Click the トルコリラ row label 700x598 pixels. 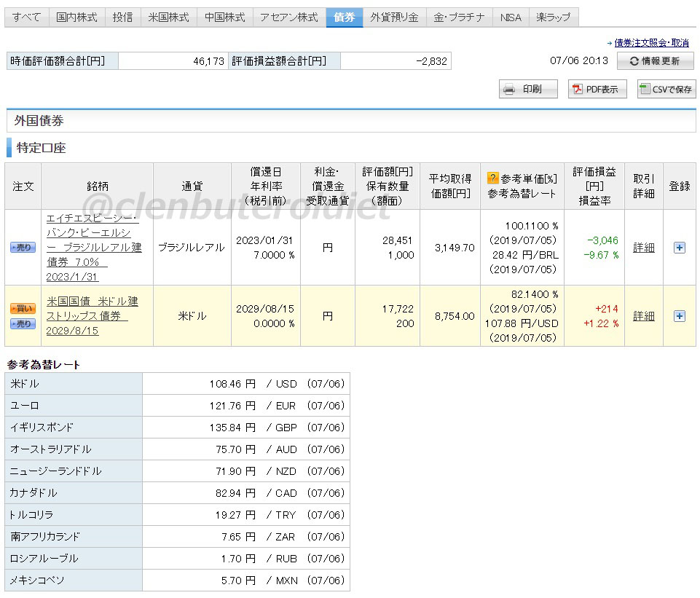(31, 516)
